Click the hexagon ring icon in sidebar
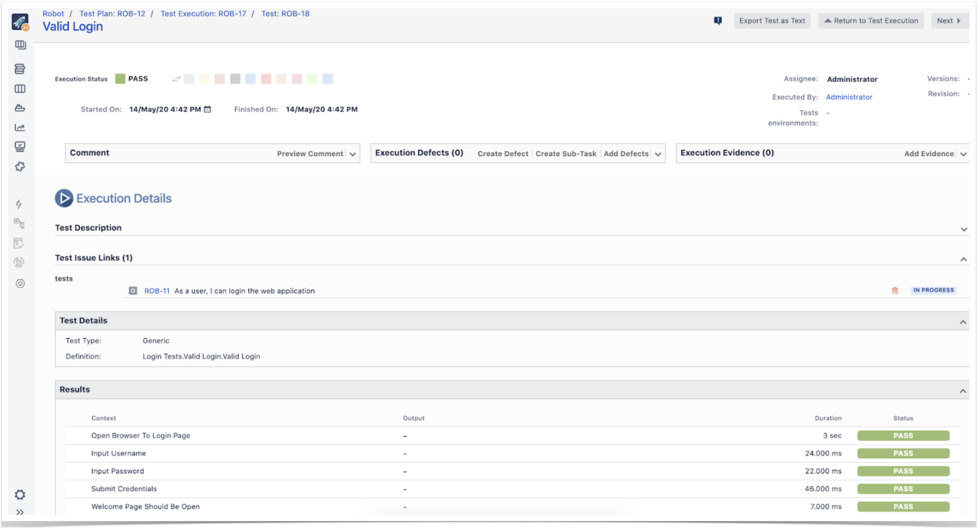The width and height of the screenshot is (980, 530). [20, 284]
